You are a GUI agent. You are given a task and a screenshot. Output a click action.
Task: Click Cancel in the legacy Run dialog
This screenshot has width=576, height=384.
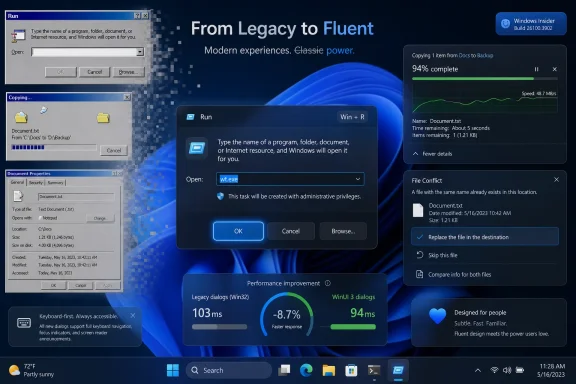(94, 72)
